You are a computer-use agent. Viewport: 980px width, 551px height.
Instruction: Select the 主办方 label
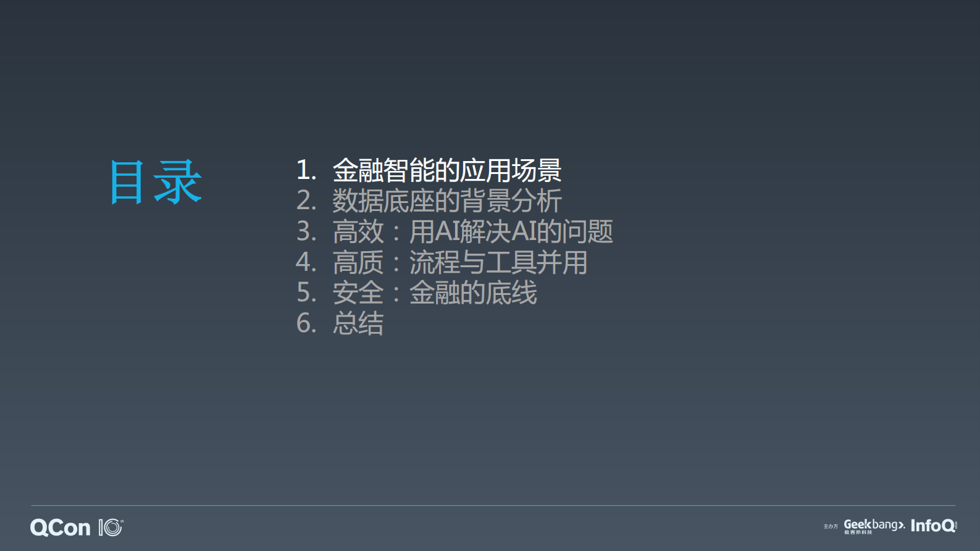tap(831, 526)
